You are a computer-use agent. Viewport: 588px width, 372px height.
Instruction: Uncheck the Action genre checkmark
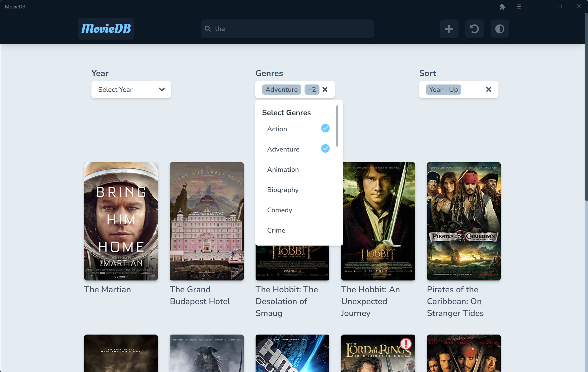click(x=325, y=128)
